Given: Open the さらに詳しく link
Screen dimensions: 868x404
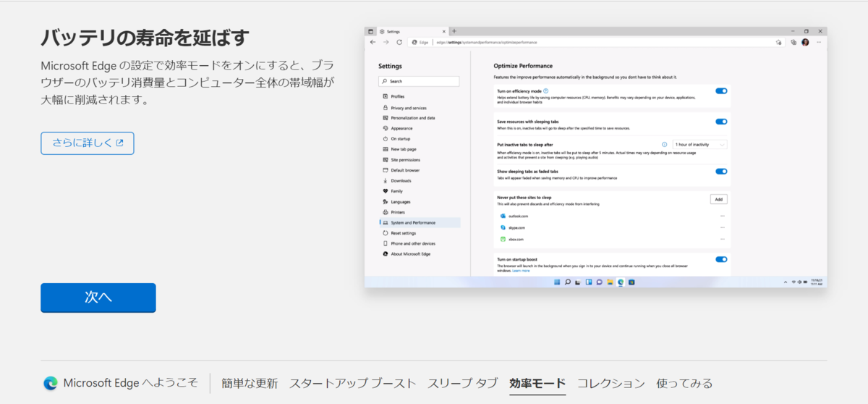Looking at the screenshot, I should 88,143.
